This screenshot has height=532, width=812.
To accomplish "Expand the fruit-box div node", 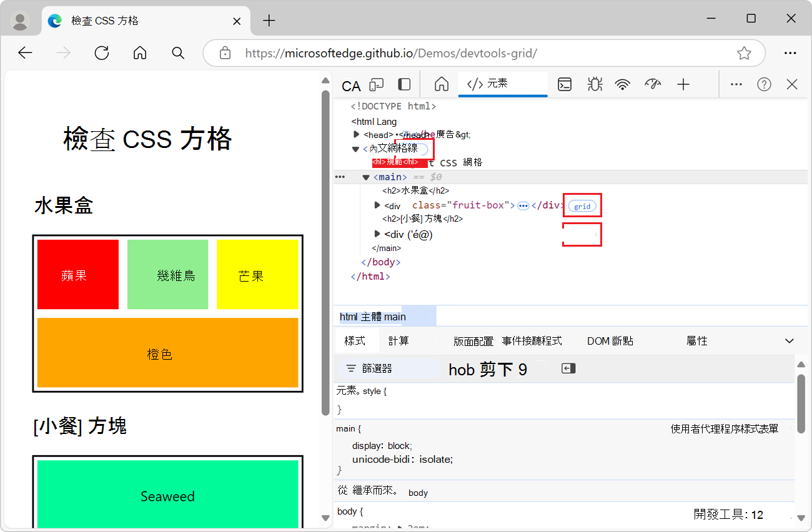I will coord(377,205).
